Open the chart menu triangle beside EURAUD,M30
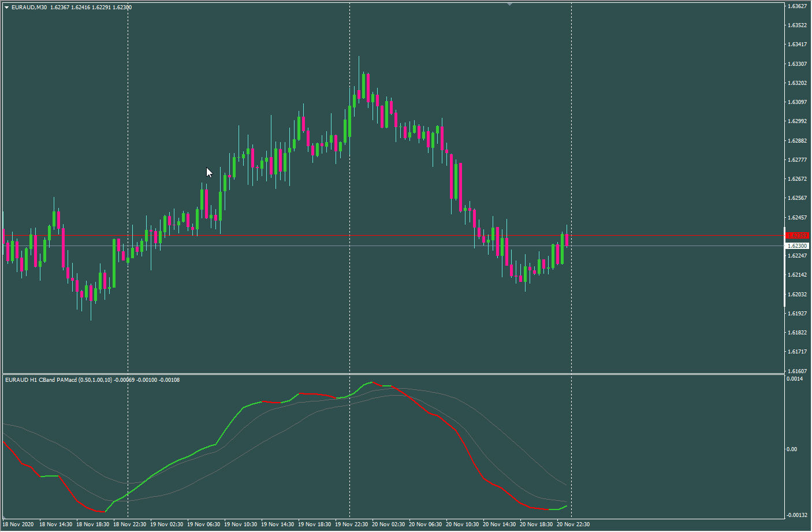812x532 pixels. point(7,8)
